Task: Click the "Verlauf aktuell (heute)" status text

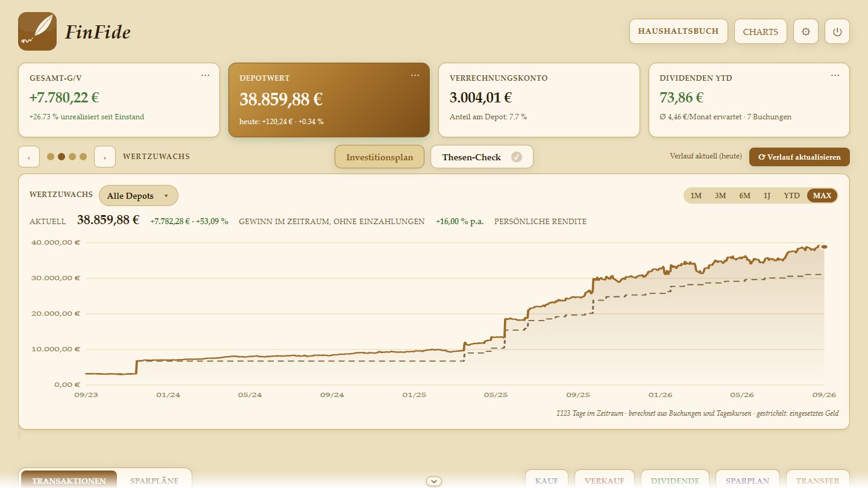Action: [706, 157]
